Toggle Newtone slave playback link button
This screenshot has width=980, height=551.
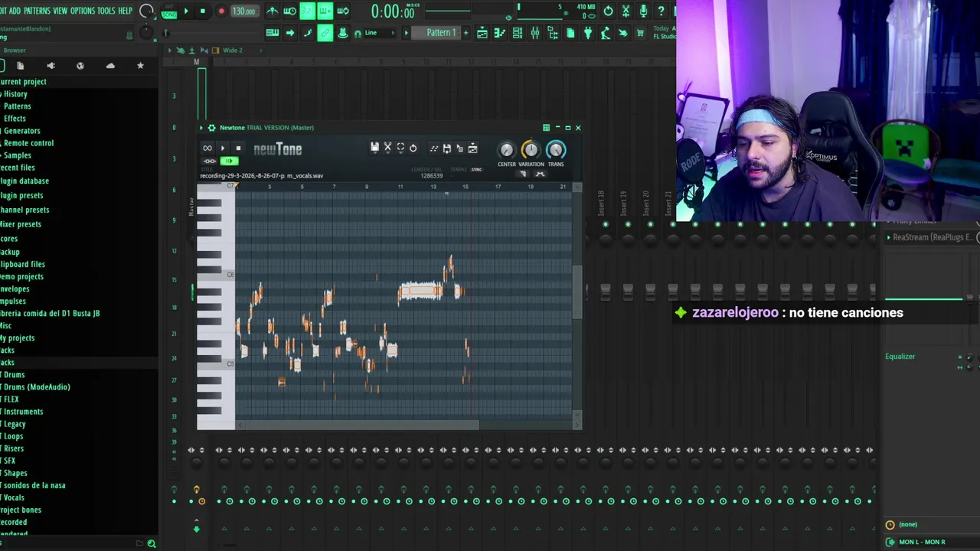(209, 161)
